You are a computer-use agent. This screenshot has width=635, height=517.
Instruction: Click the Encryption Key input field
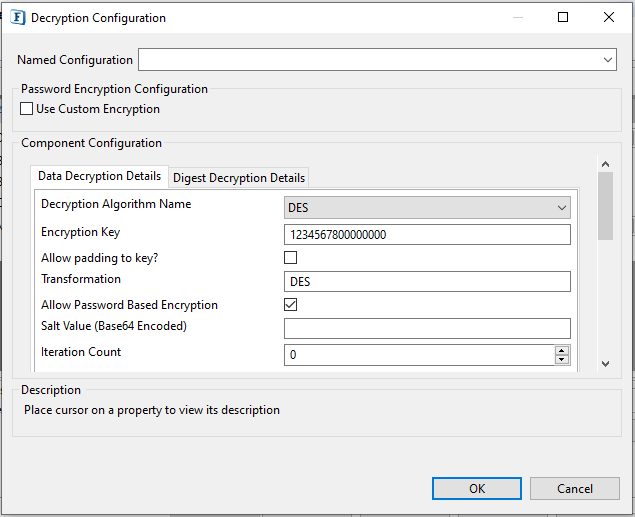427,235
